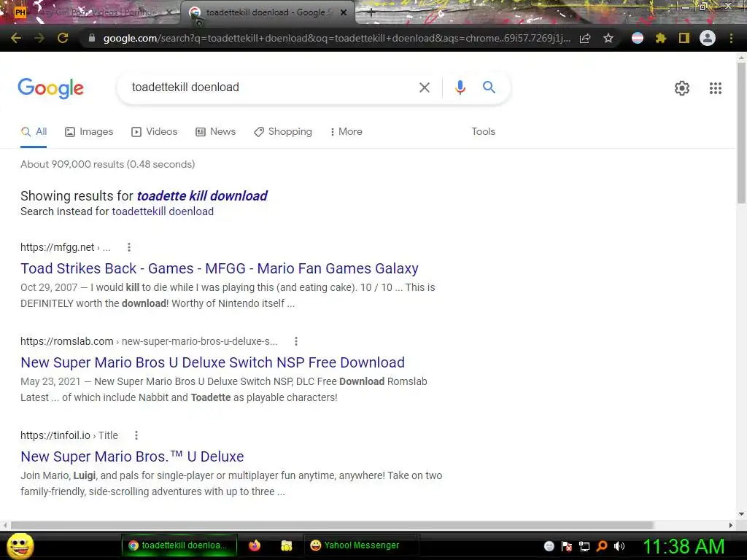Viewport: 747px width, 560px height.
Task: Click the striped flag extension icon
Action: click(638, 38)
